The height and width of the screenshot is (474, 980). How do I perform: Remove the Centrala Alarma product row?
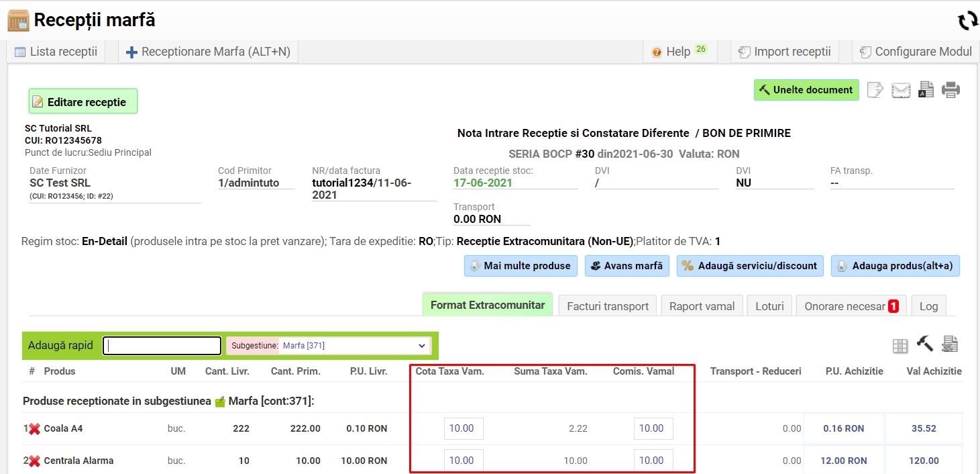(34, 461)
